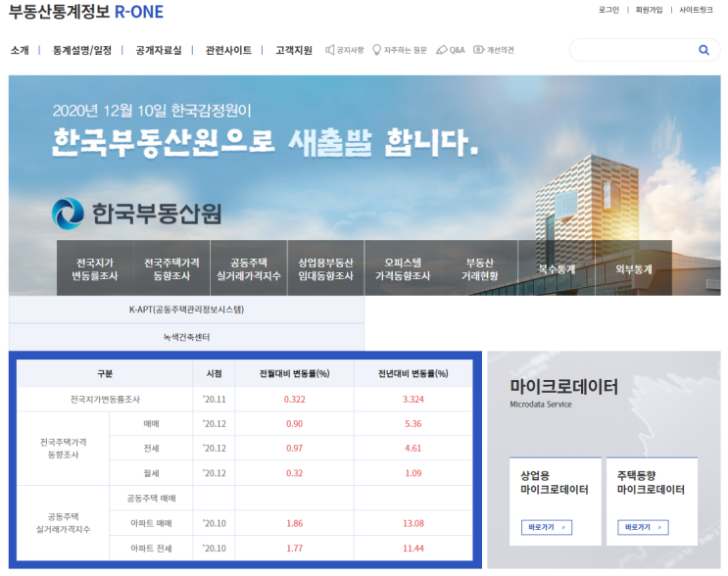Click the 구분 column header
The height and width of the screenshot is (576, 728).
pyautogui.click(x=105, y=373)
